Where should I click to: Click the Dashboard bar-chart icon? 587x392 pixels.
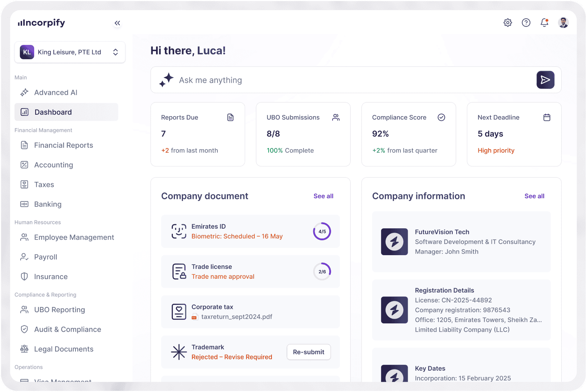click(x=24, y=112)
